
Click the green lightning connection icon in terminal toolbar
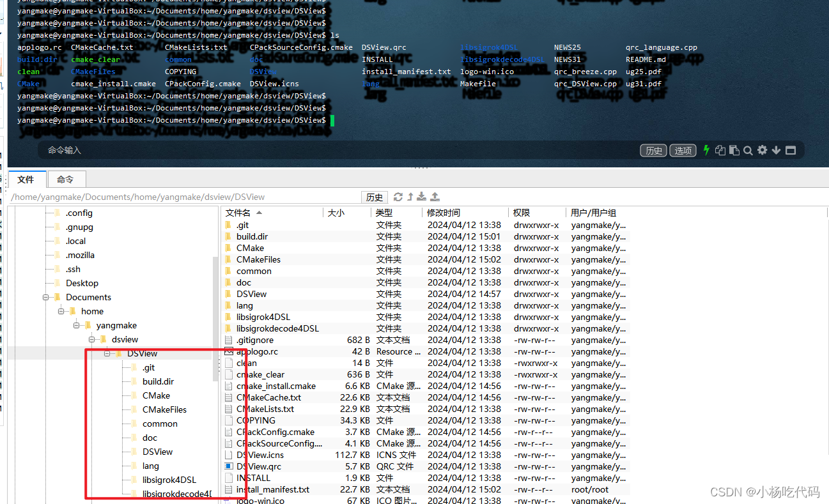pyautogui.click(x=706, y=150)
